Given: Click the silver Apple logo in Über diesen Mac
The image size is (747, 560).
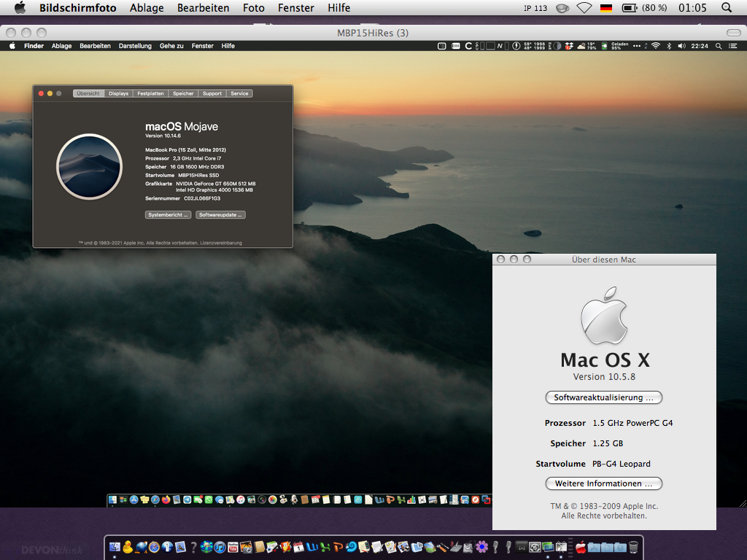Looking at the screenshot, I should click(604, 315).
